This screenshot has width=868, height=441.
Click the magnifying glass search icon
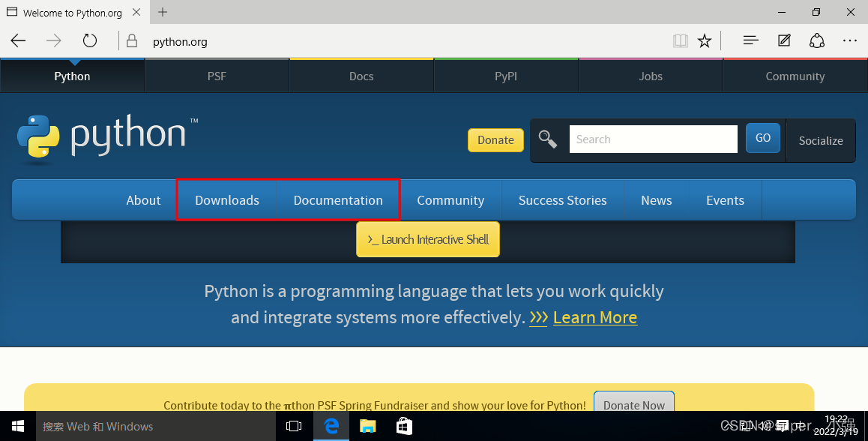tap(547, 139)
